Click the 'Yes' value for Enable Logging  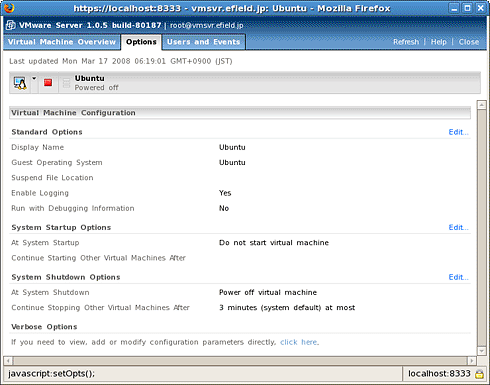click(225, 193)
